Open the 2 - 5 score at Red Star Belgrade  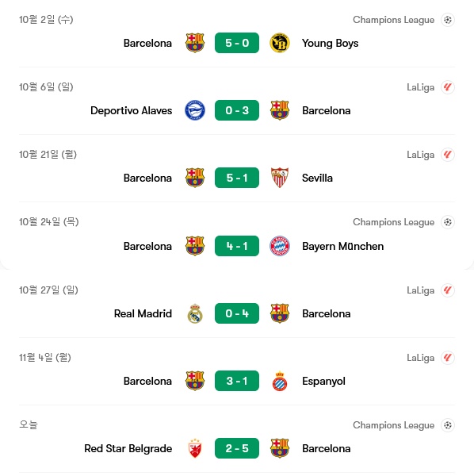(x=237, y=448)
